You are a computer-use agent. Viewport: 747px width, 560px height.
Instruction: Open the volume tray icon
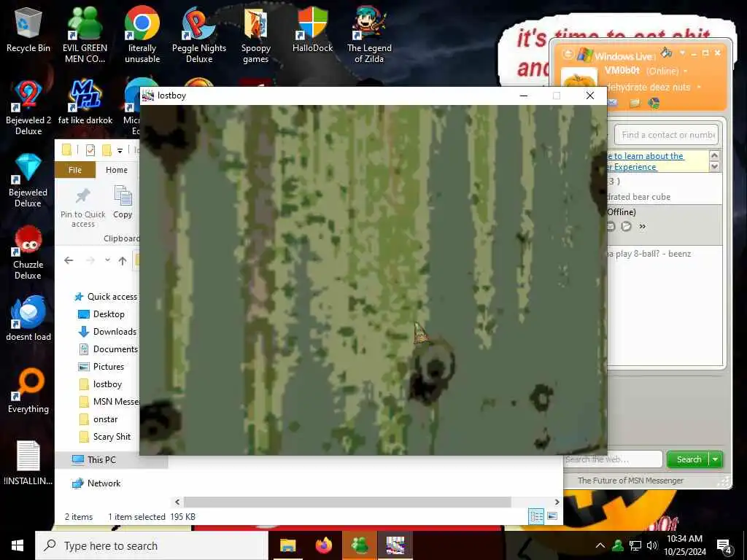point(652,545)
